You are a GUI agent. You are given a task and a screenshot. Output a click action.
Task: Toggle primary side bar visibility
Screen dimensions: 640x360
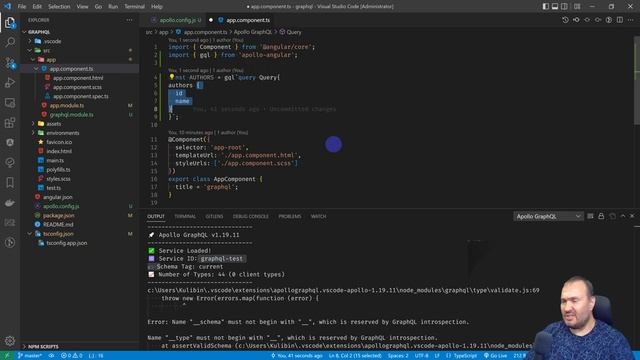[x=546, y=7]
